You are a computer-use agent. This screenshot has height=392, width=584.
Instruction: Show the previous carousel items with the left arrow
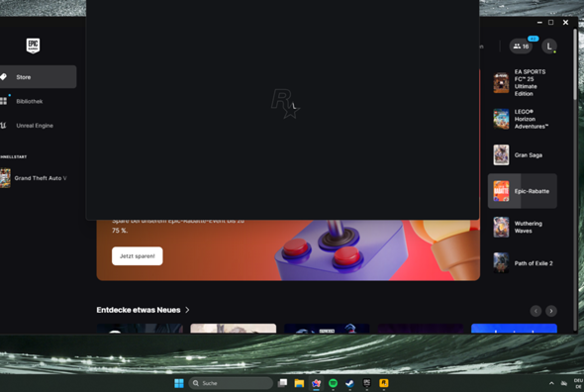coord(535,311)
